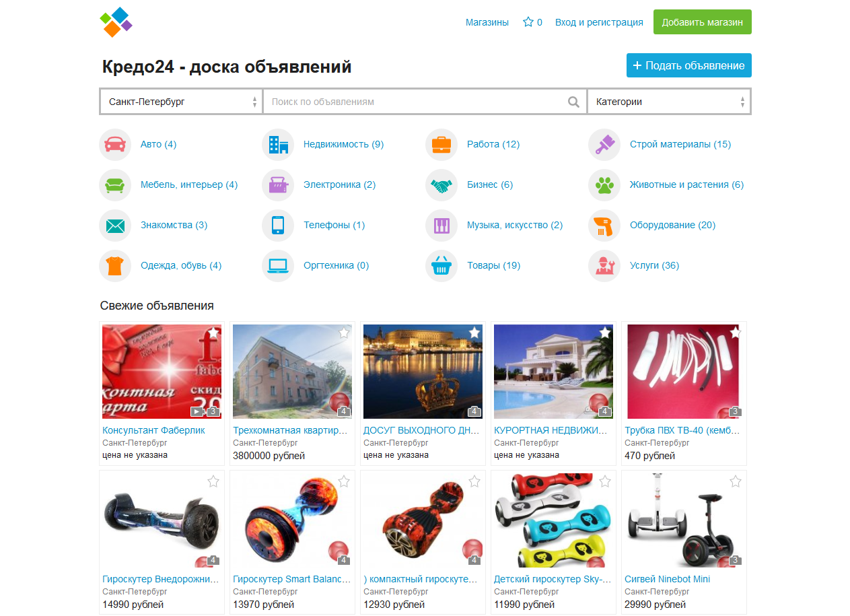The image size is (850, 616).
Task: Click the search magnifier icon
Action: point(573,102)
